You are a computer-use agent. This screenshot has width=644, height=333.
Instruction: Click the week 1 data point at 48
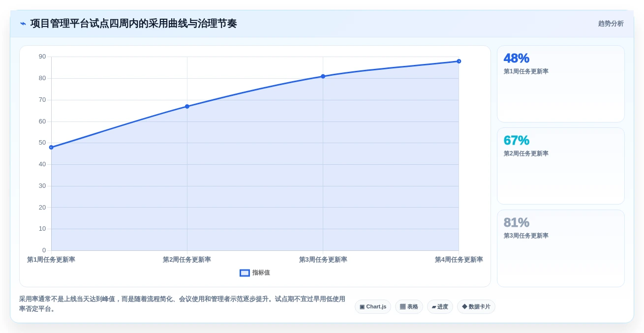pos(51,147)
